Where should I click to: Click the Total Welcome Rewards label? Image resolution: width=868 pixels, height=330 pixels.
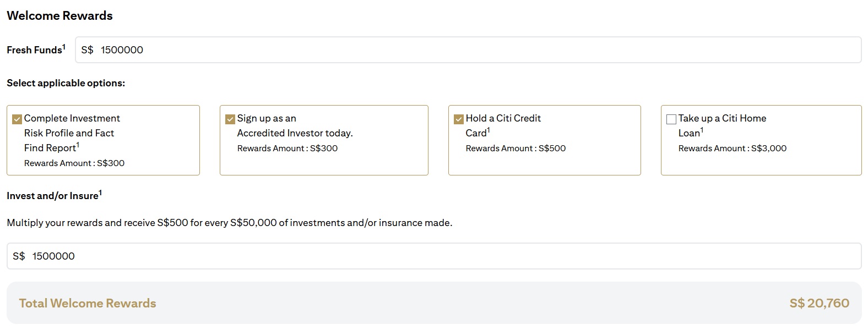pyautogui.click(x=86, y=302)
